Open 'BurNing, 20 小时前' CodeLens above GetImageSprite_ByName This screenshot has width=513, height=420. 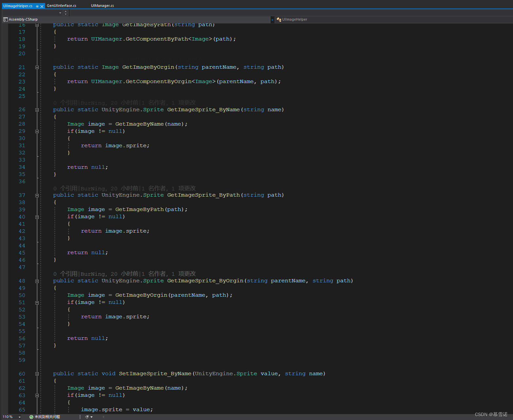tap(109, 103)
